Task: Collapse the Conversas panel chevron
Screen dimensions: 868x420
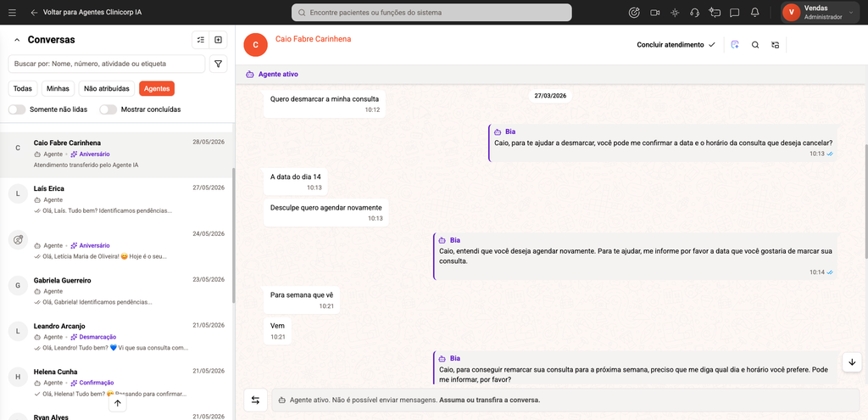Action: point(17,40)
